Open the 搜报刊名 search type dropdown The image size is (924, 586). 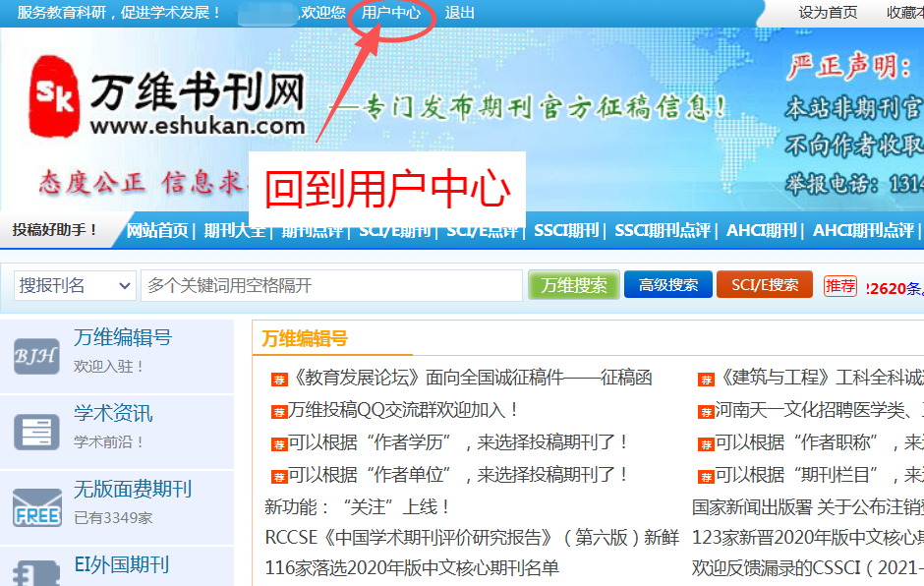(75, 285)
